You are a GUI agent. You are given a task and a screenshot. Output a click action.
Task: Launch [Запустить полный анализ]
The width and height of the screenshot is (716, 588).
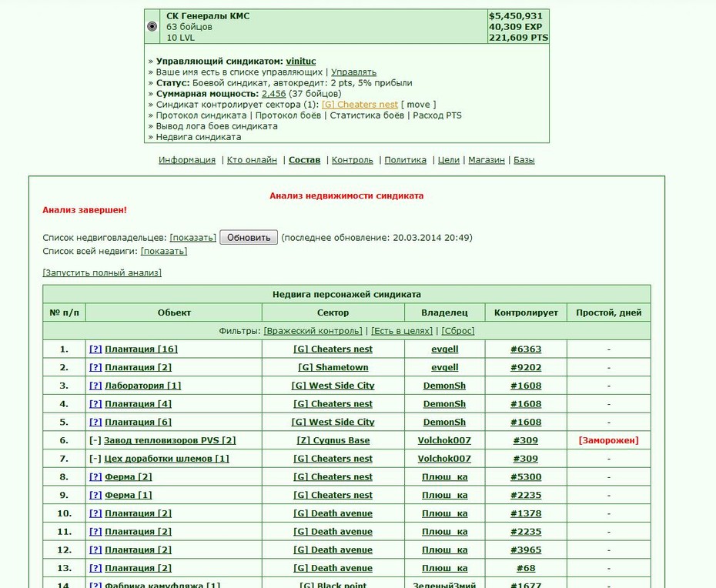tap(102, 272)
